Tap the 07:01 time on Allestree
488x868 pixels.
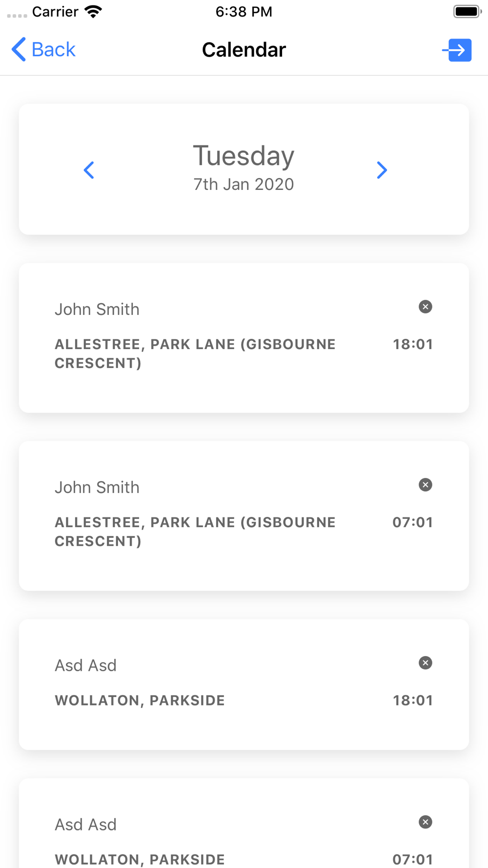[413, 522]
